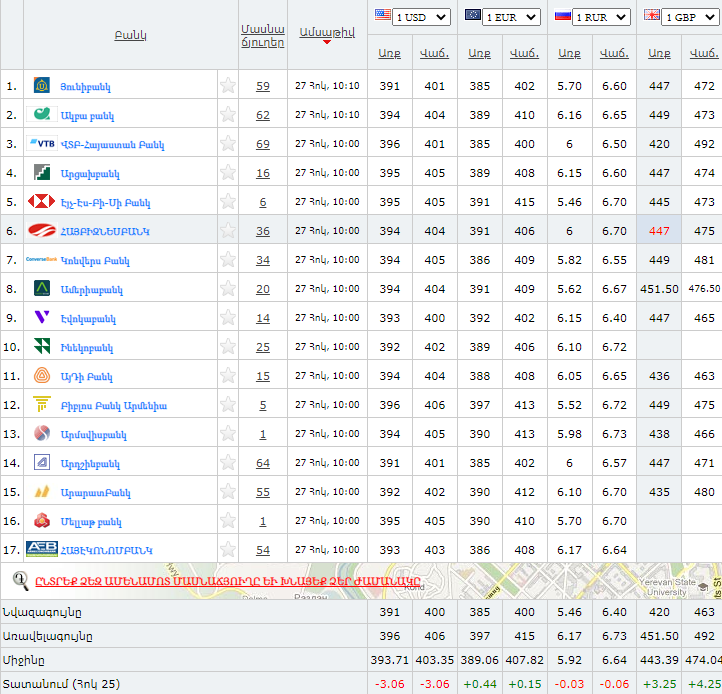Toggle favorite star on row 17 AEB

(x=227, y=549)
